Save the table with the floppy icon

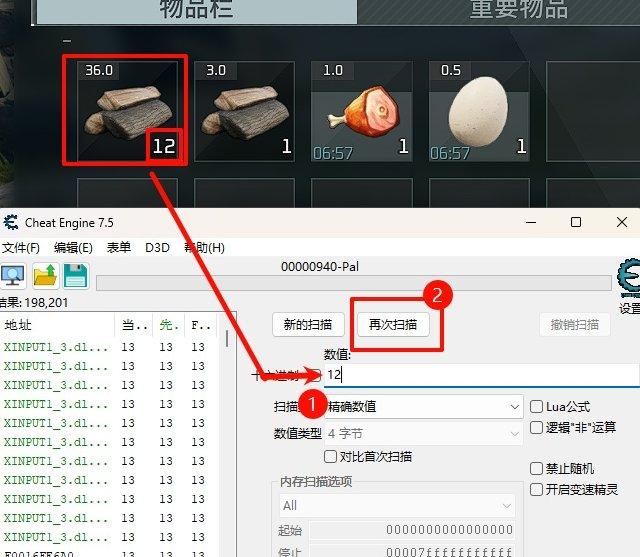(x=76, y=276)
